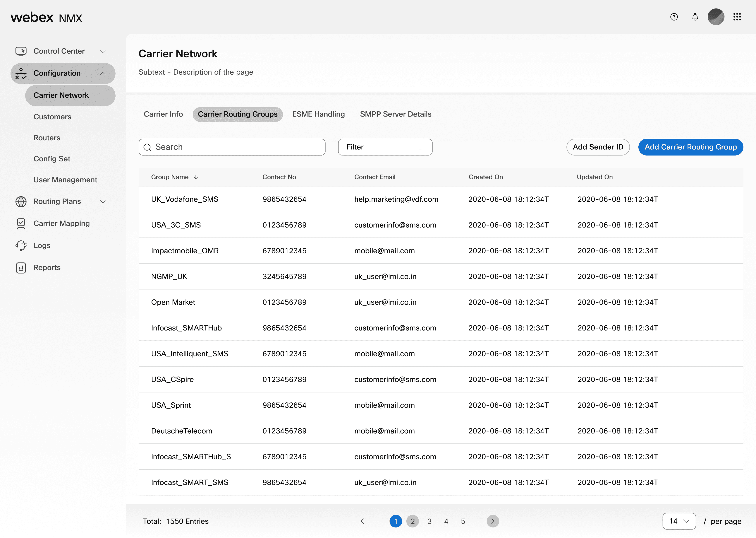Switch to the ESME Handling tab
The image size is (756, 538).
(318, 114)
